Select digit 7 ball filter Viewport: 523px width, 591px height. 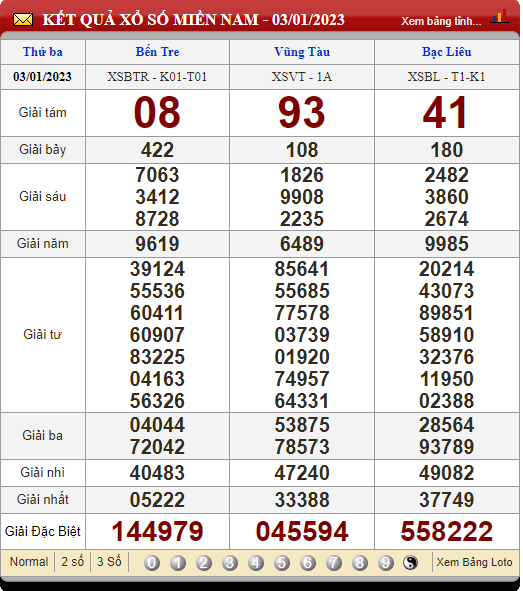click(334, 563)
